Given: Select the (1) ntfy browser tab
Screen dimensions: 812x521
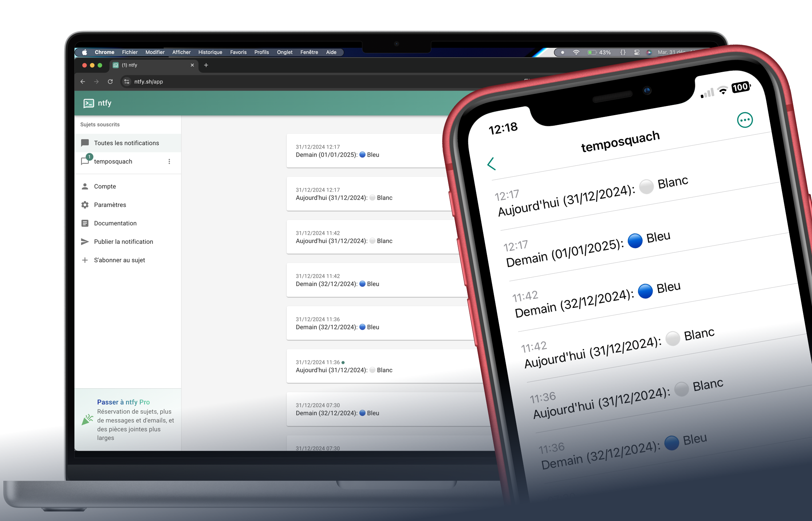Looking at the screenshot, I should (154, 65).
